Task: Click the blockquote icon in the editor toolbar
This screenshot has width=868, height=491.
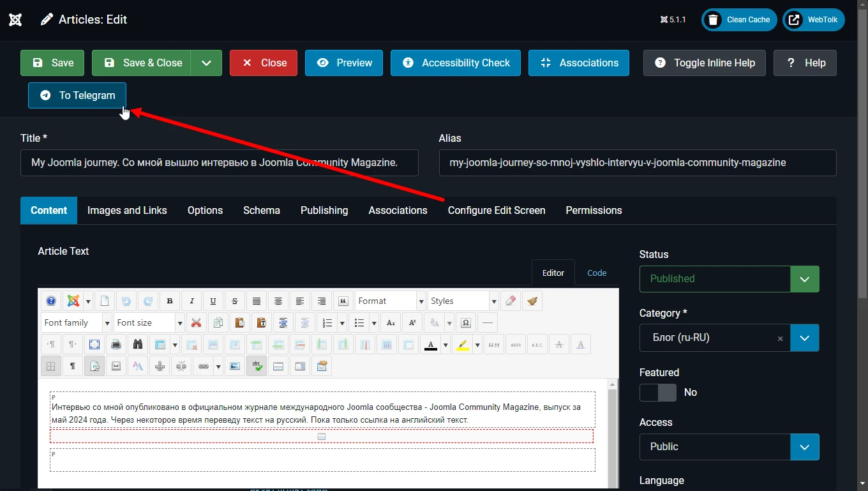Action: pos(343,301)
